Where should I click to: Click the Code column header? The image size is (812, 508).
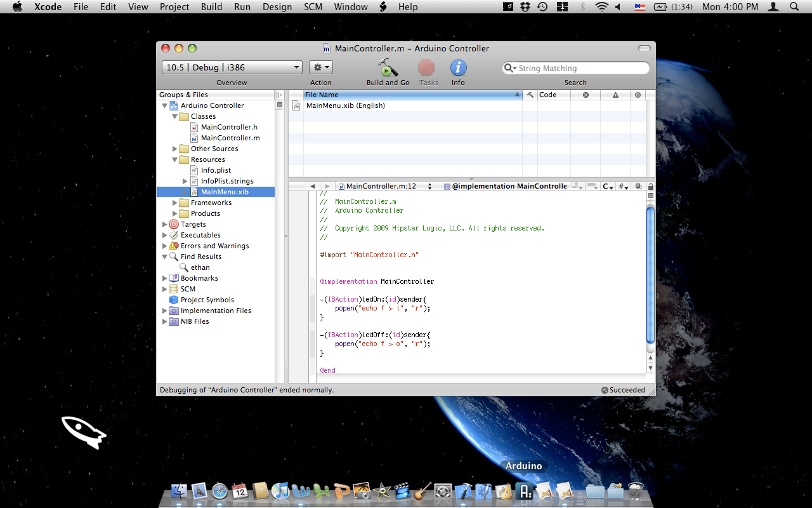click(x=554, y=95)
